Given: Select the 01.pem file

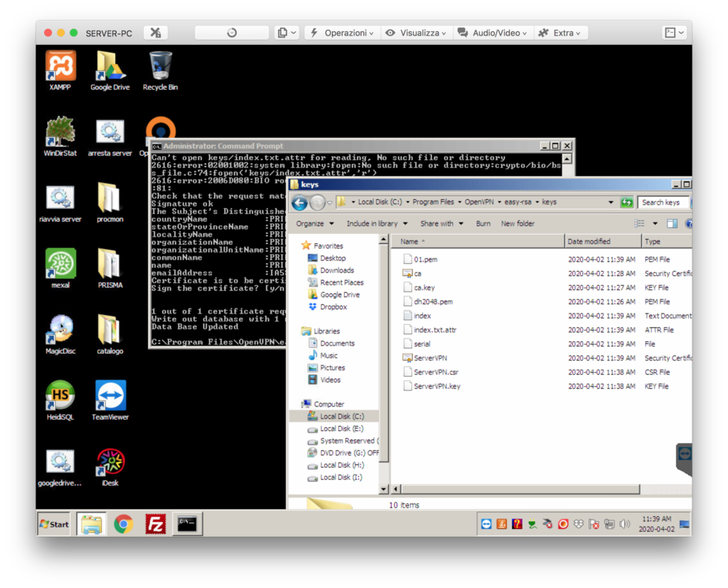Looking at the screenshot, I should (x=420, y=260).
